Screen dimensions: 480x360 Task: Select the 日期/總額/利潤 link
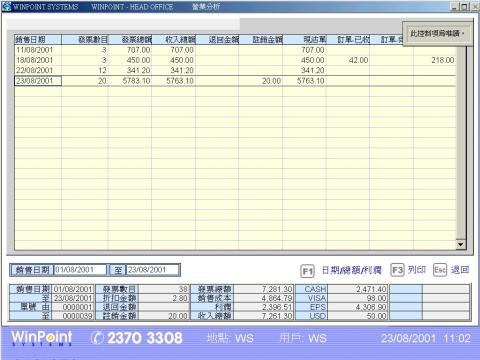352,270
